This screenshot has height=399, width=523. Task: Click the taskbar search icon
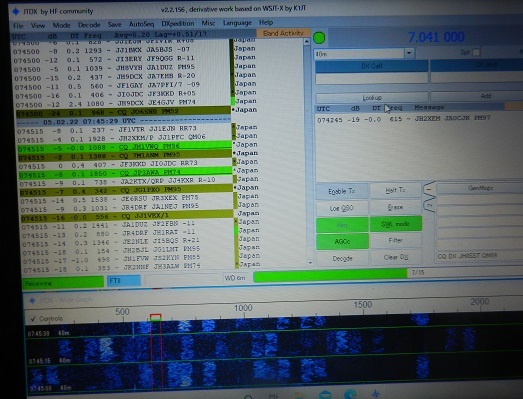248,397
